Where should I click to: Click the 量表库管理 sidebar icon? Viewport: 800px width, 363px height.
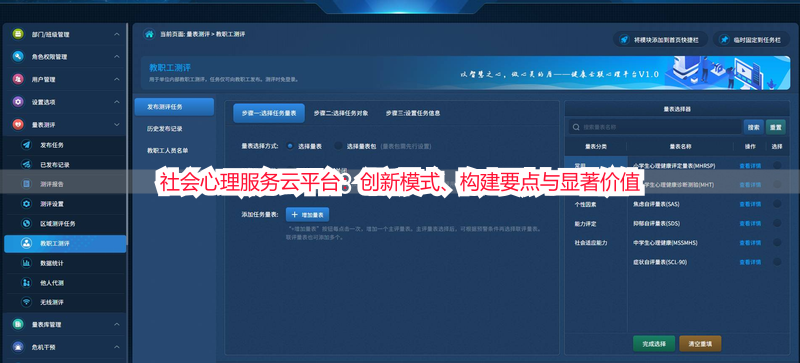click(x=18, y=324)
